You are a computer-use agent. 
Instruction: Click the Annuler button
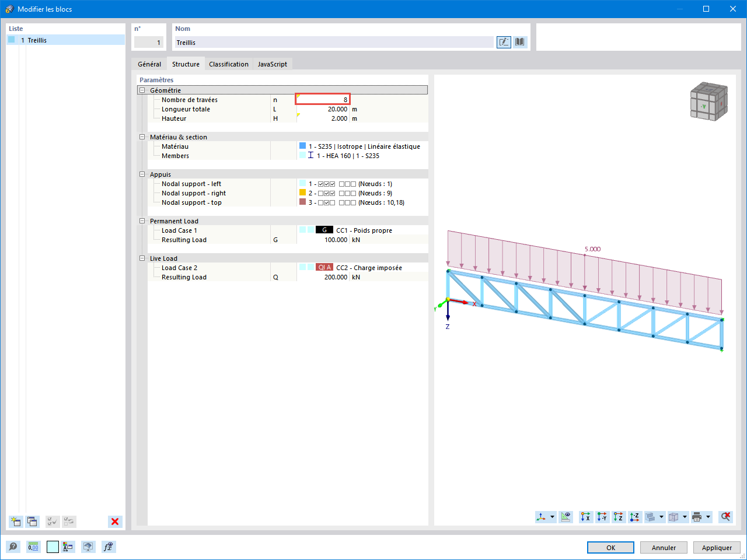(664, 548)
